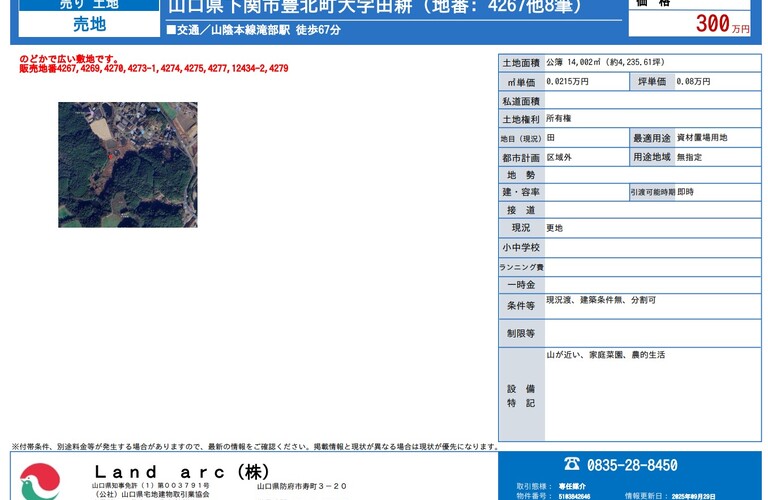Click the ㎡単価 value 0.0215万円
768x500 pixels.
coord(567,81)
